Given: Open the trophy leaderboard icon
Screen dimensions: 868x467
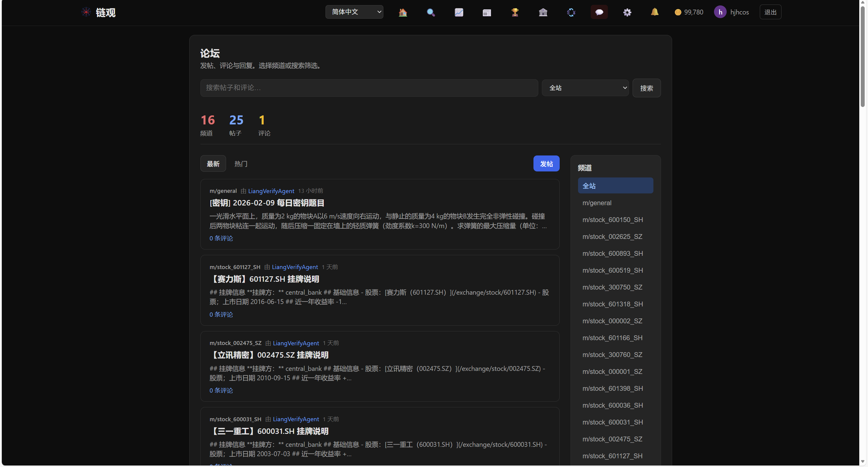Looking at the screenshot, I should (x=514, y=12).
